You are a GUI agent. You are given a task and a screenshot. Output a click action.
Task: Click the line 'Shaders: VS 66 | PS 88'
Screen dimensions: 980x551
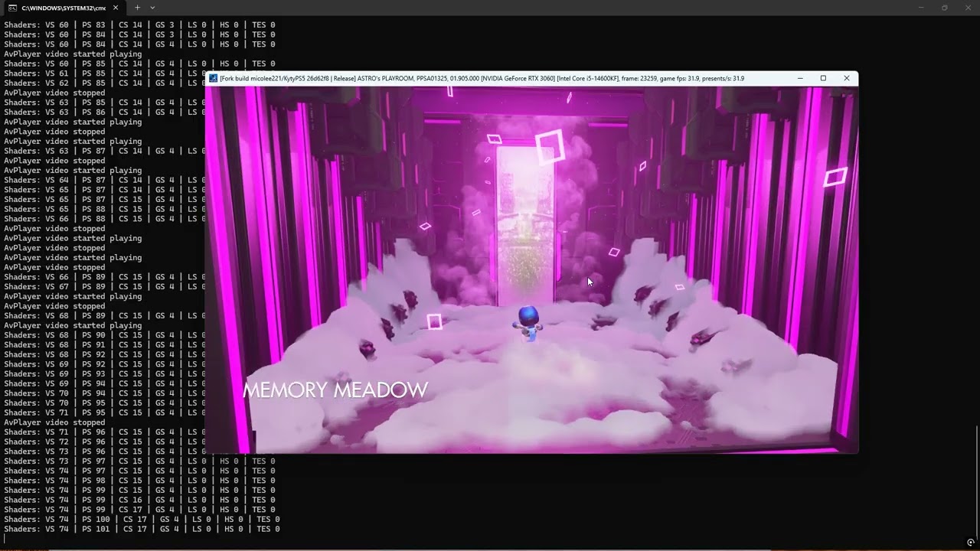pyautogui.click(x=104, y=219)
